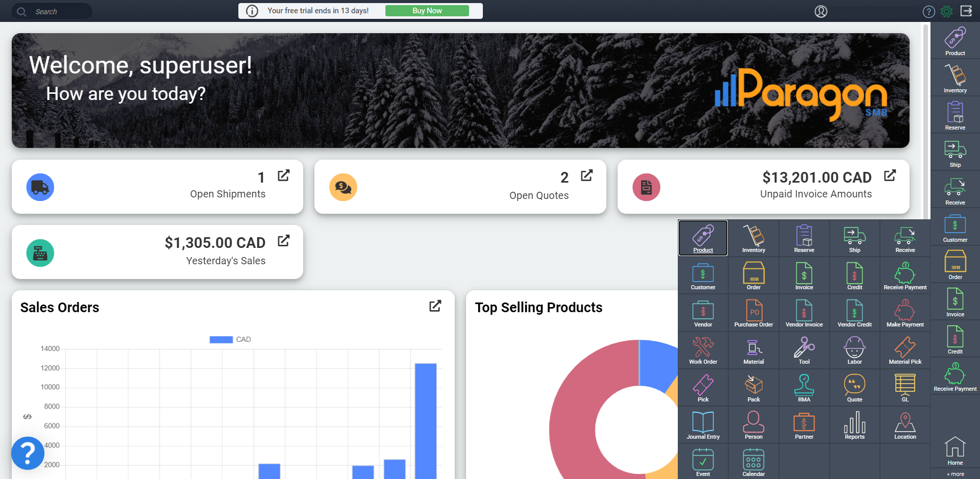The width and height of the screenshot is (980, 479).
Task: Expand the Sales Orders chart pop-out icon
Action: tap(435, 306)
